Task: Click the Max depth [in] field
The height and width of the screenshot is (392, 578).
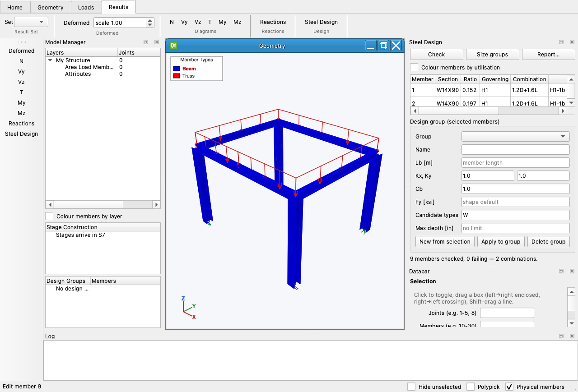Action: click(x=516, y=228)
